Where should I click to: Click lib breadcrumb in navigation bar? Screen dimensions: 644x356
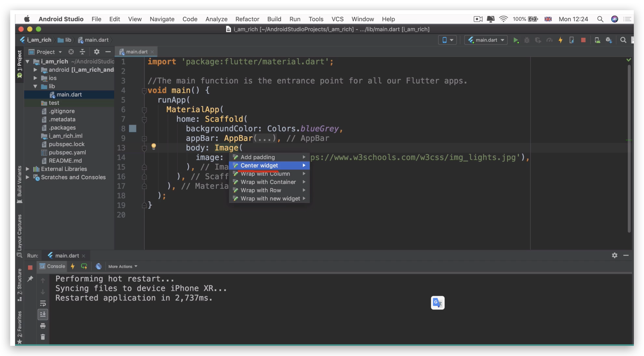[65, 40]
